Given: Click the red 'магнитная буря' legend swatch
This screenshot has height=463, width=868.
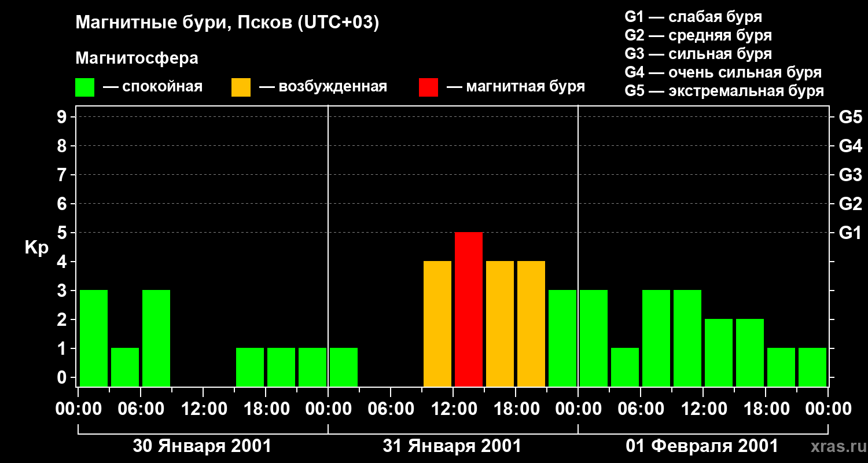Looking at the screenshot, I should coord(428,87).
